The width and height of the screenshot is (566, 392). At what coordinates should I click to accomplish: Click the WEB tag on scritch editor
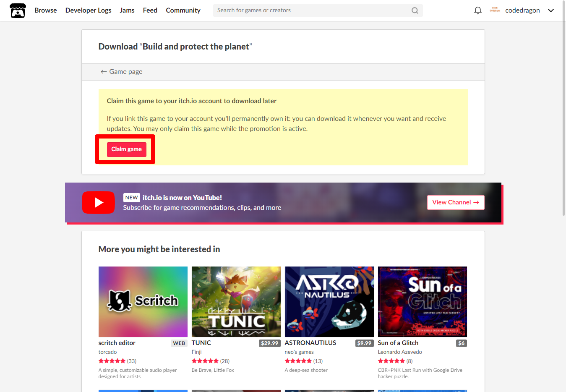179,343
